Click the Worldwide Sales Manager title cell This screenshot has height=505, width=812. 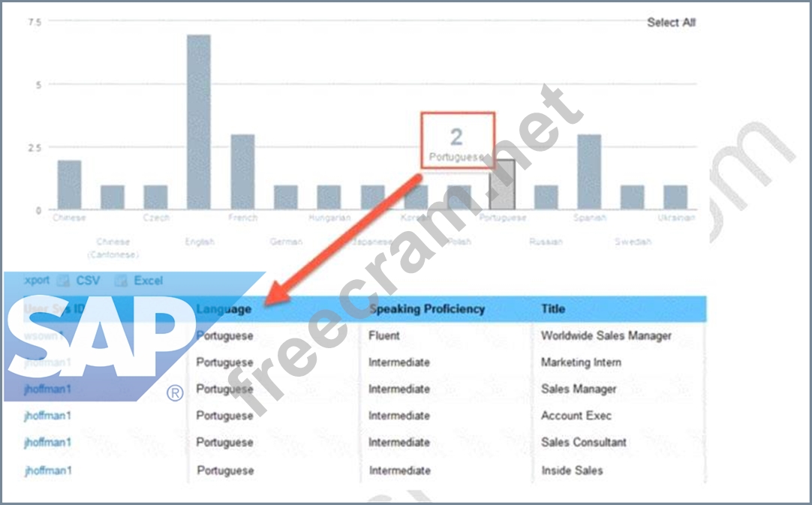pyautogui.click(x=606, y=335)
